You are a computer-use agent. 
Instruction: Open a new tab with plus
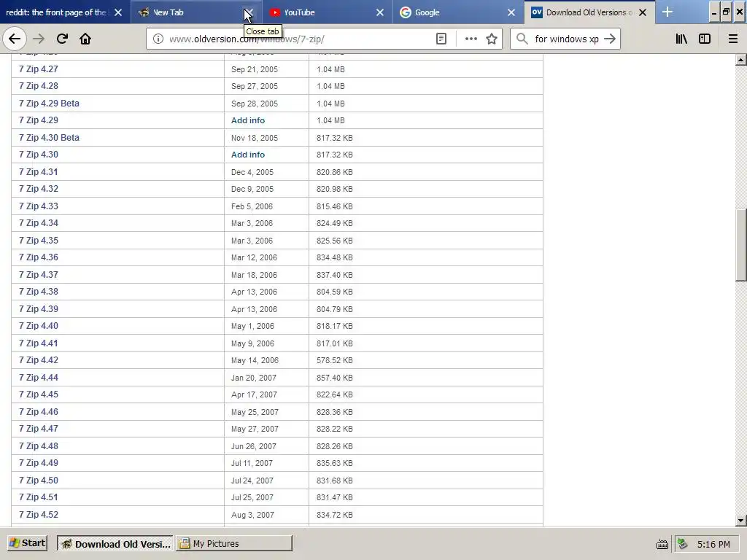pos(667,12)
